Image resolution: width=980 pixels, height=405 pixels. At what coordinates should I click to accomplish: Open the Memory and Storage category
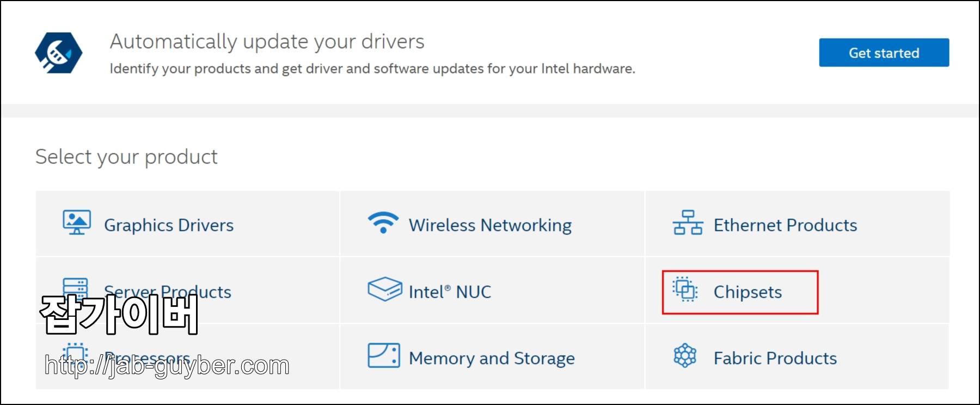coord(491,358)
